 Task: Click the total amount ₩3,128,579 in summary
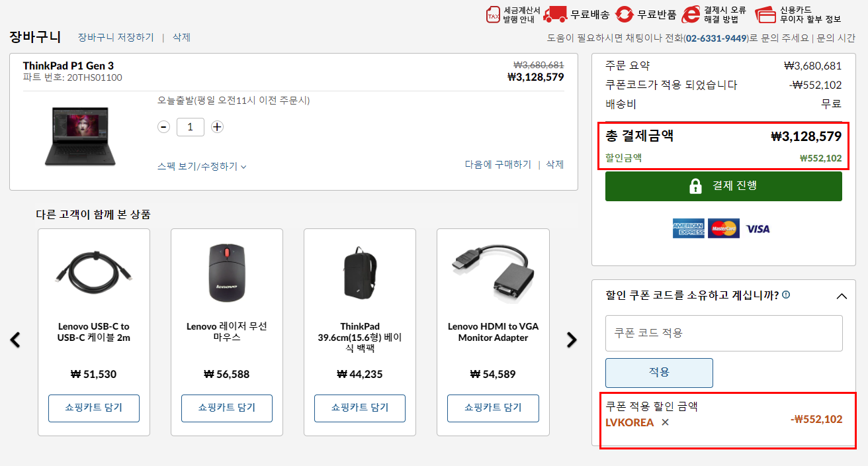[x=806, y=137]
